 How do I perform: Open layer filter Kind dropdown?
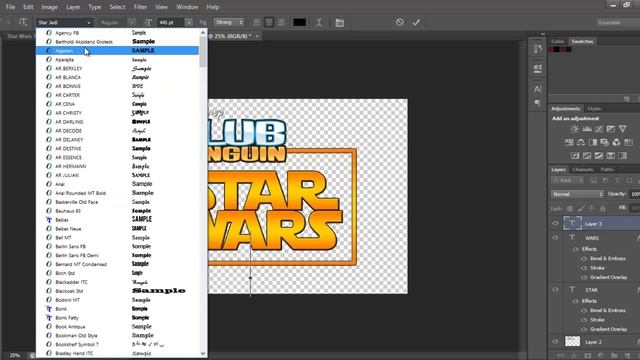click(567, 180)
